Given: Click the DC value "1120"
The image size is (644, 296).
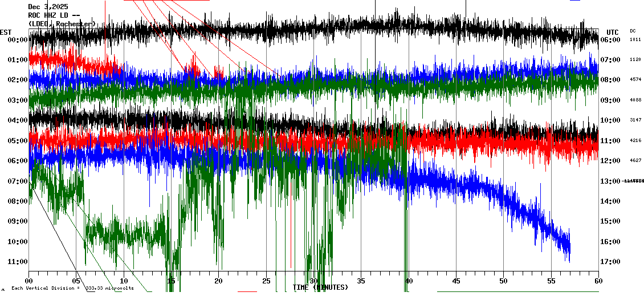Looking at the screenshot, I should click(635, 60).
